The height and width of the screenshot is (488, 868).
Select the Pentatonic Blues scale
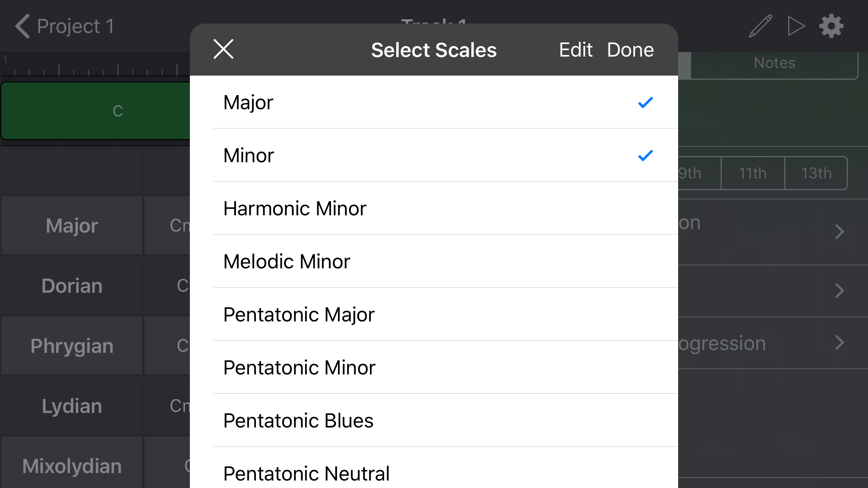[298, 420]
